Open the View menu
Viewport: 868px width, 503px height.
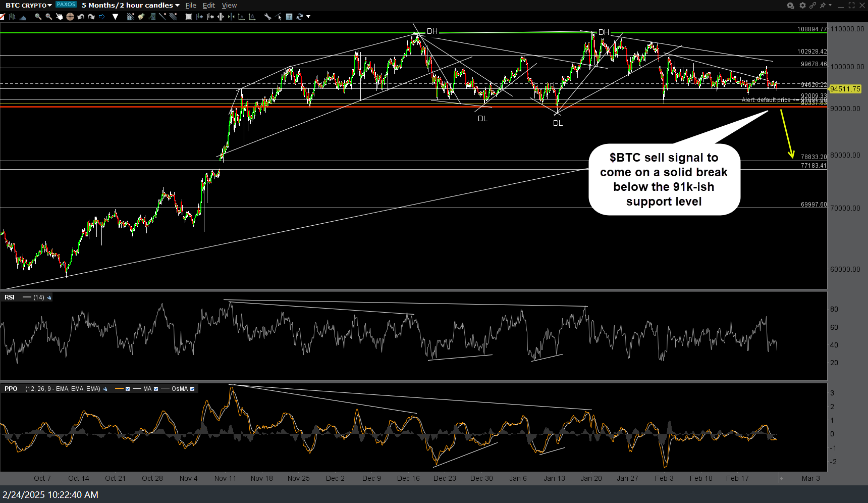229,6
